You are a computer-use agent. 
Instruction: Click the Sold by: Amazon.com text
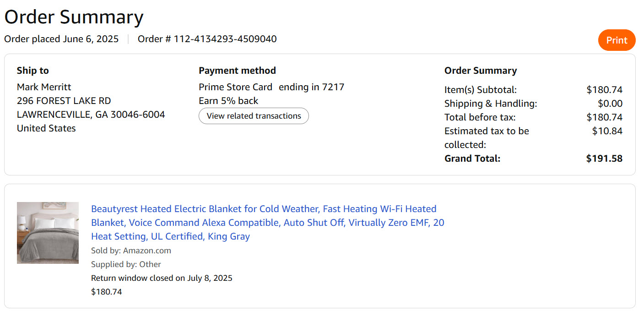coord(131,251)
